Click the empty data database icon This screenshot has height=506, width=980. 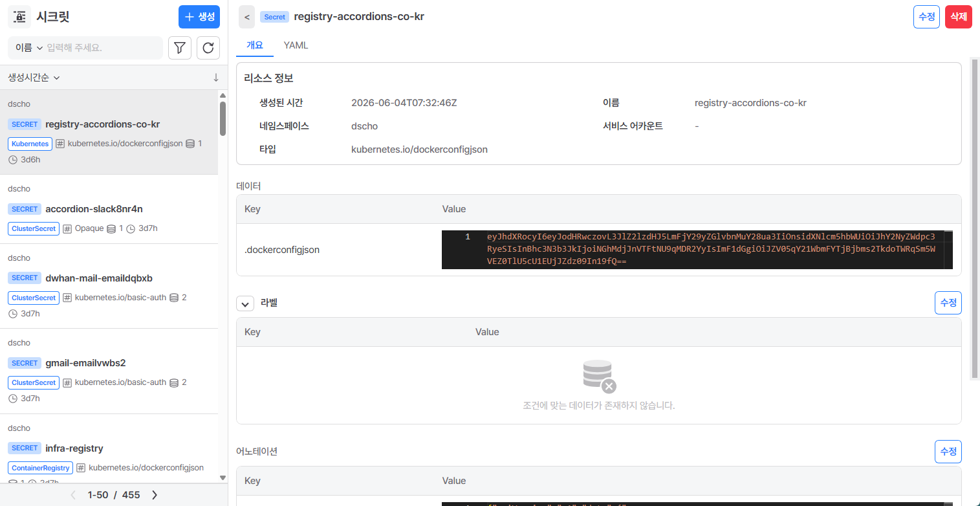[x=599, y=377]
